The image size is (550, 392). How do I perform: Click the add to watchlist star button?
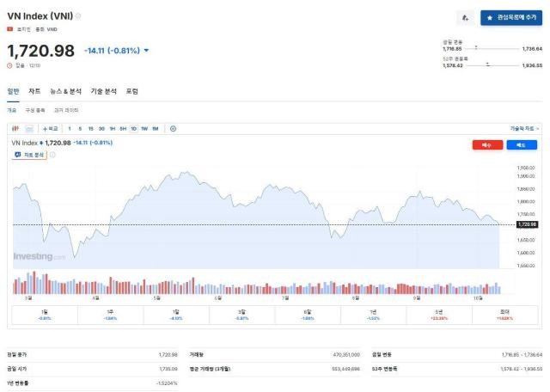pyautogui.click(x=511, y=17)
